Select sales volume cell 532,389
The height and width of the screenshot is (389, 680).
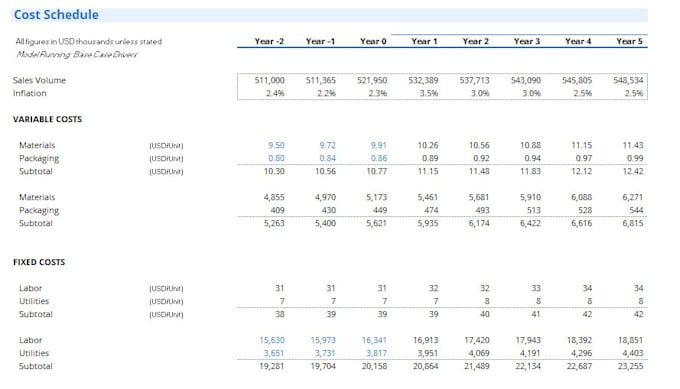423,80
